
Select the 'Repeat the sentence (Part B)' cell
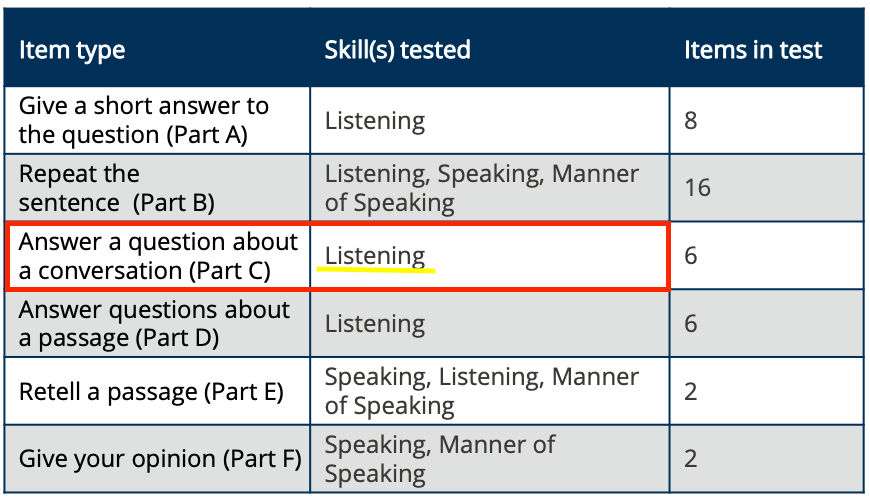point(157,188)
